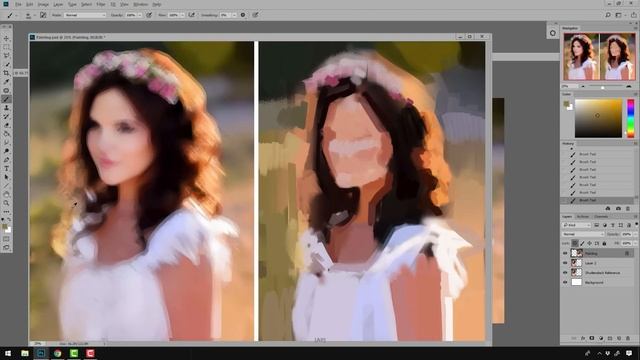Open the Edit menu
640x360 pixels.
click(30, 4)
